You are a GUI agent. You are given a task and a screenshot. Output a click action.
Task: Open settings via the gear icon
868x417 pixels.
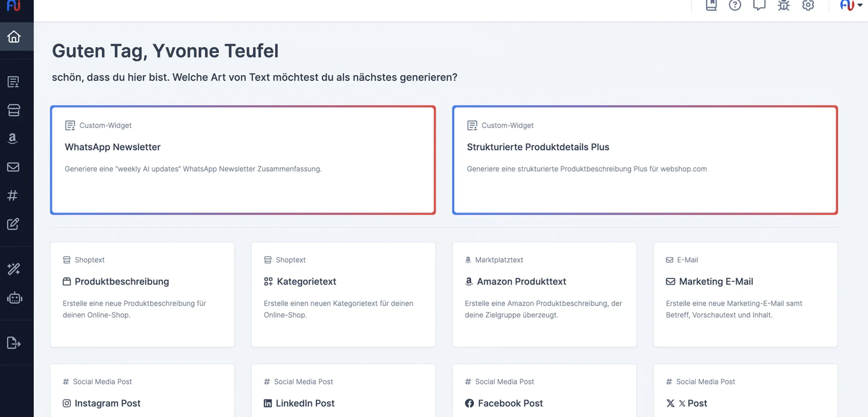pos(808,6)
